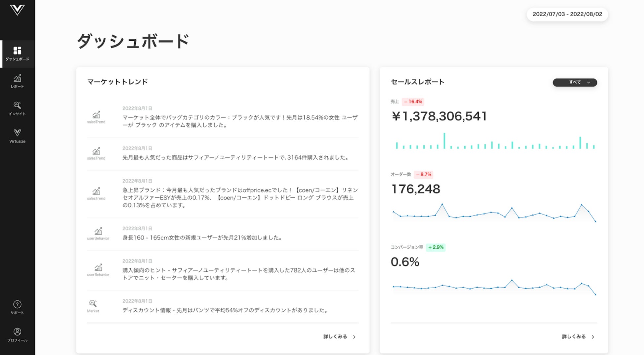644x355 pixels.
Task: Click 詳しくみる under セールスレポート
Action: (574, 336)
